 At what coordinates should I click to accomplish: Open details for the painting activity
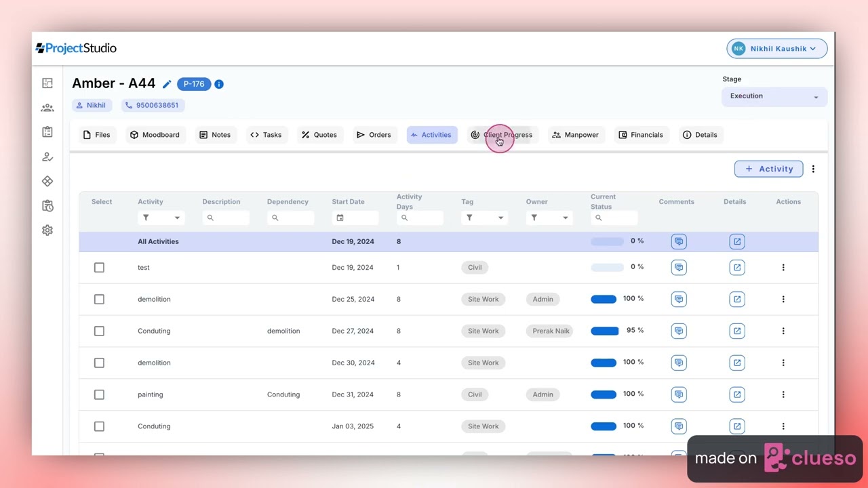(737, 394)
